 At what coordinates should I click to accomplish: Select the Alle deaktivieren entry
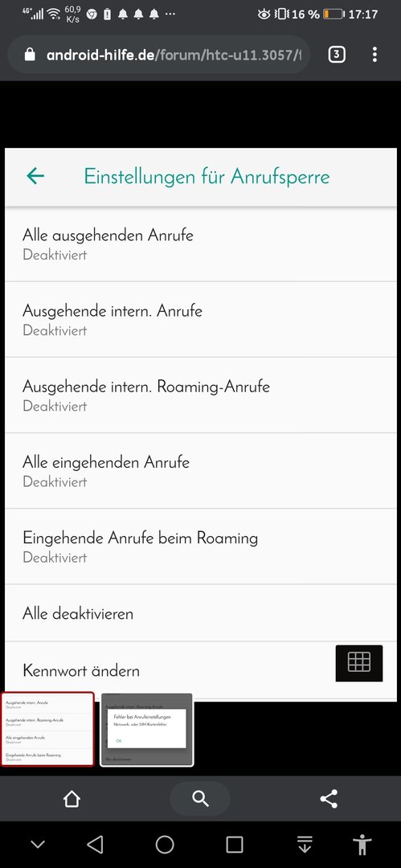[201, 613]
